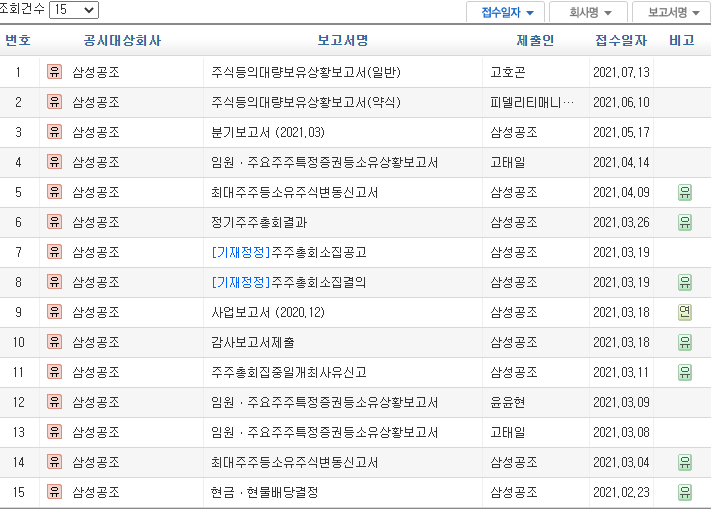Open 분기보고서 (2021.03) report
716x509 pixels.
tap(268, 132)
